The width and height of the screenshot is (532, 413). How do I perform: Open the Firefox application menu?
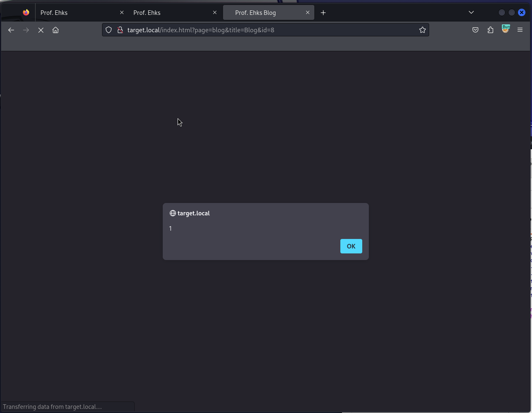point(520,29)
